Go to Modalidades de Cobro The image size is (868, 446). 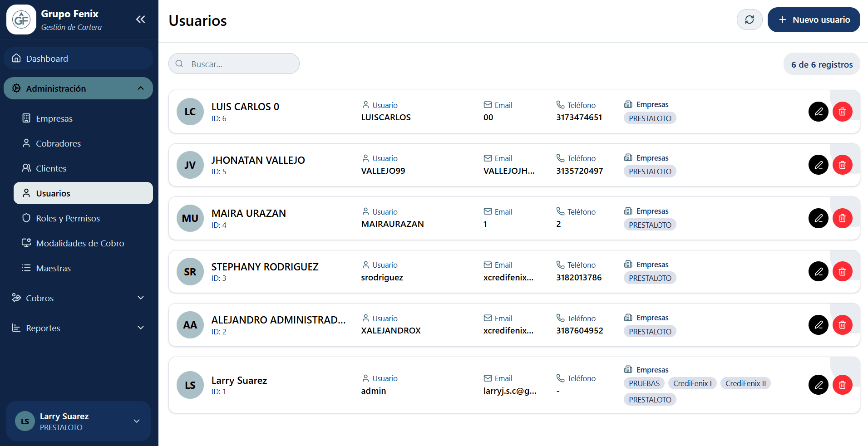pyautogui.click(x=80, y=243)
